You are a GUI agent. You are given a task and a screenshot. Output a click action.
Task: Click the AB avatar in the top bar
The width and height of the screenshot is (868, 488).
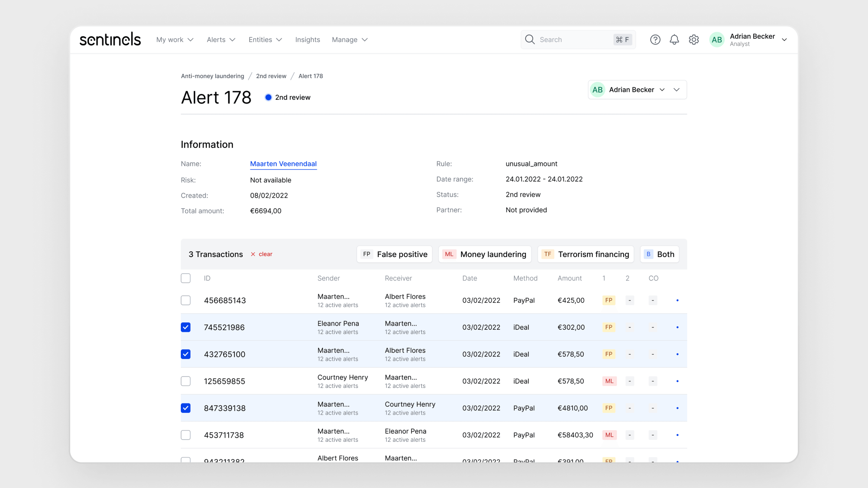[x=717, y=40]
